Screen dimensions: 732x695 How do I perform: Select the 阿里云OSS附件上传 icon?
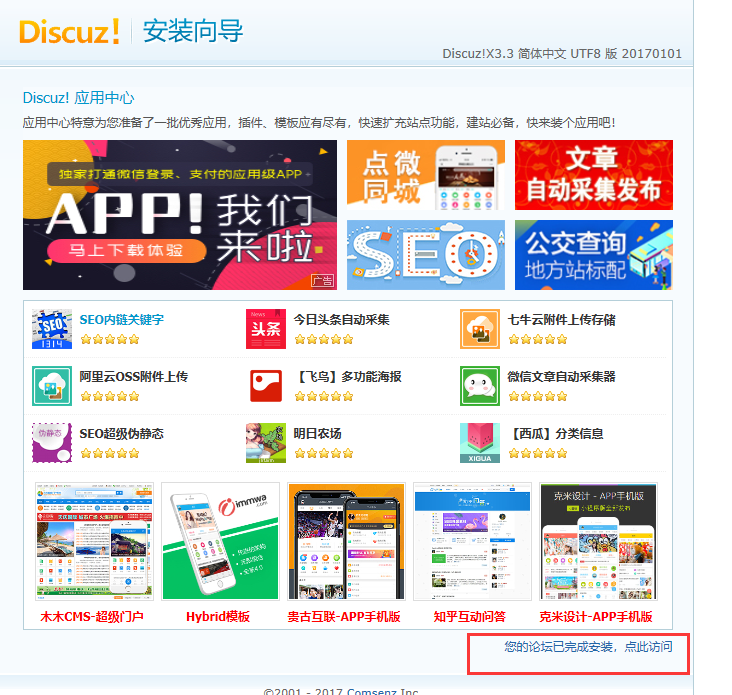pos(52,386)
